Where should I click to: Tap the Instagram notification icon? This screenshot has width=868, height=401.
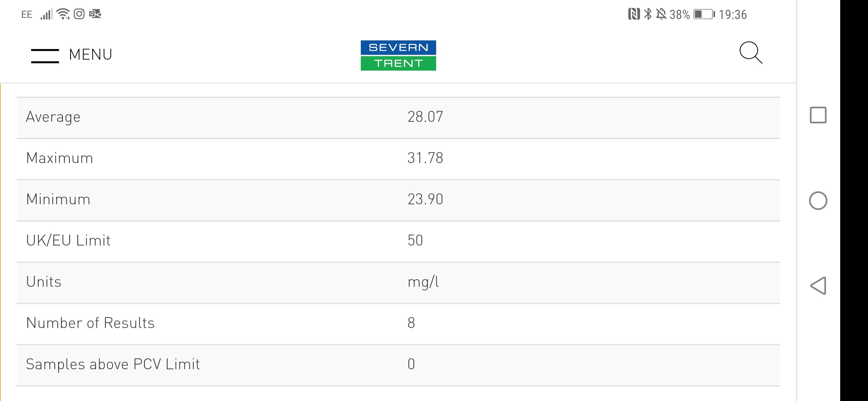coord(79,14)
